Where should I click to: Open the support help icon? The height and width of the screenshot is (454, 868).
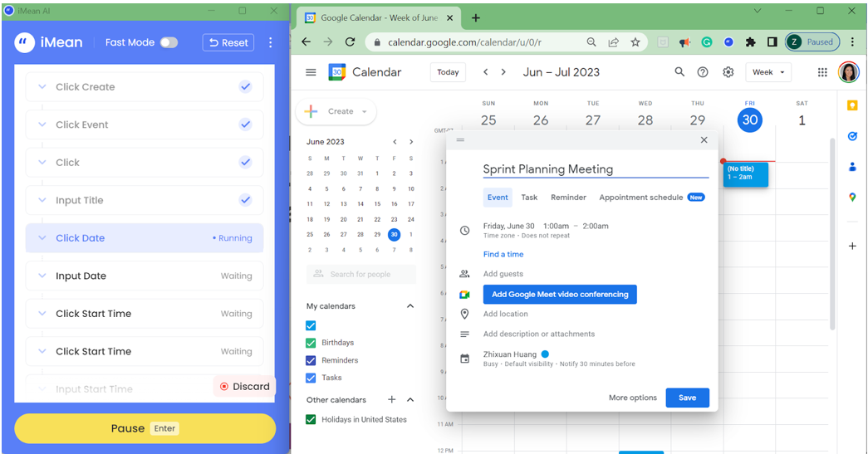pos(703,72)
